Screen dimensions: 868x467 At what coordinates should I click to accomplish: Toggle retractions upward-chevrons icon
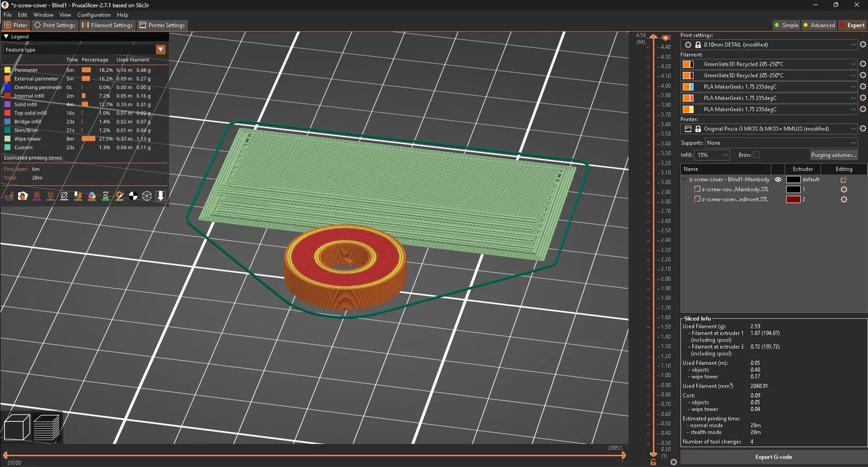click(x=37, y=196)
